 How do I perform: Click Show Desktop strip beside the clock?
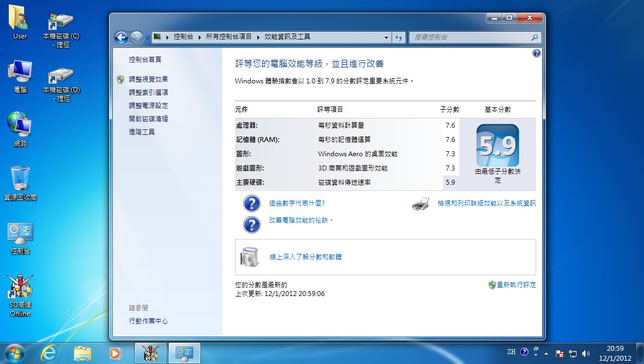[x=640, y=353]
